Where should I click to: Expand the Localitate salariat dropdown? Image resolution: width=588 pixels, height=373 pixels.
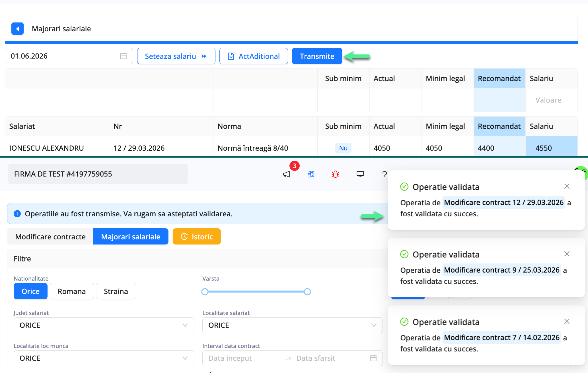pos(293,325)
